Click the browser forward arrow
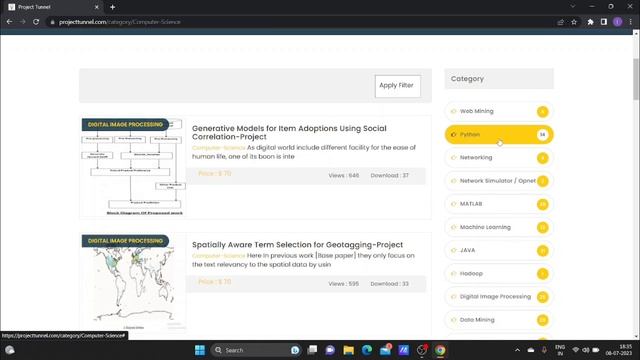Screen dimensions: 640x360 click(22, 22)
